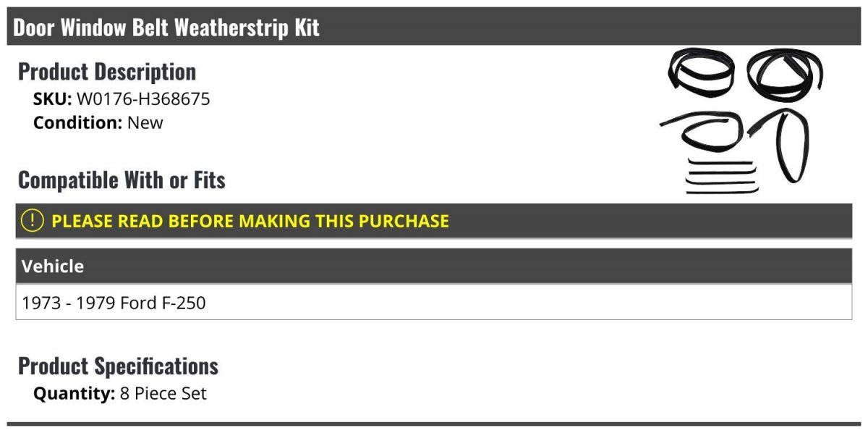Click the Quantity label
The width and height of the screenshot is (868, 433).
(74, 394)
